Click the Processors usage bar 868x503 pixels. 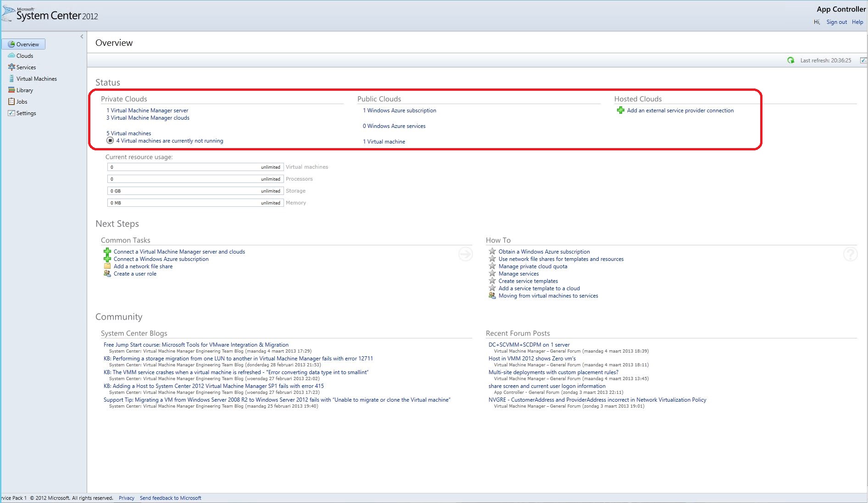coord(195,179)
